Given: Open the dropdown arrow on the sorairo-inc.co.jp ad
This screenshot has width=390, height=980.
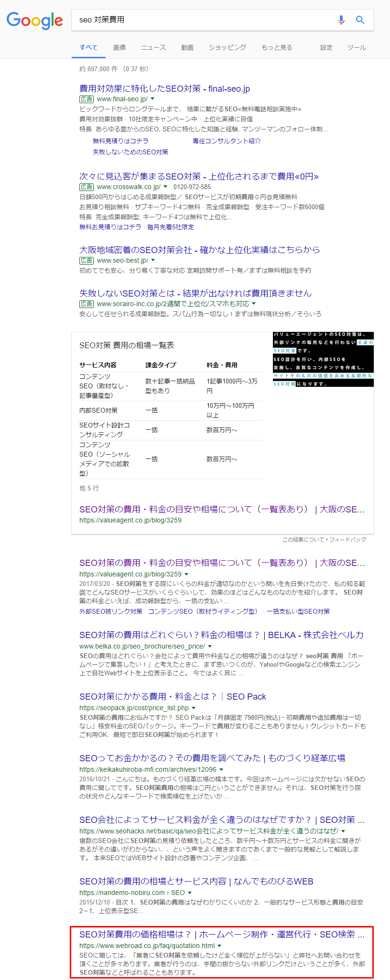Looking at the screenshot, I should pos(254,304).
